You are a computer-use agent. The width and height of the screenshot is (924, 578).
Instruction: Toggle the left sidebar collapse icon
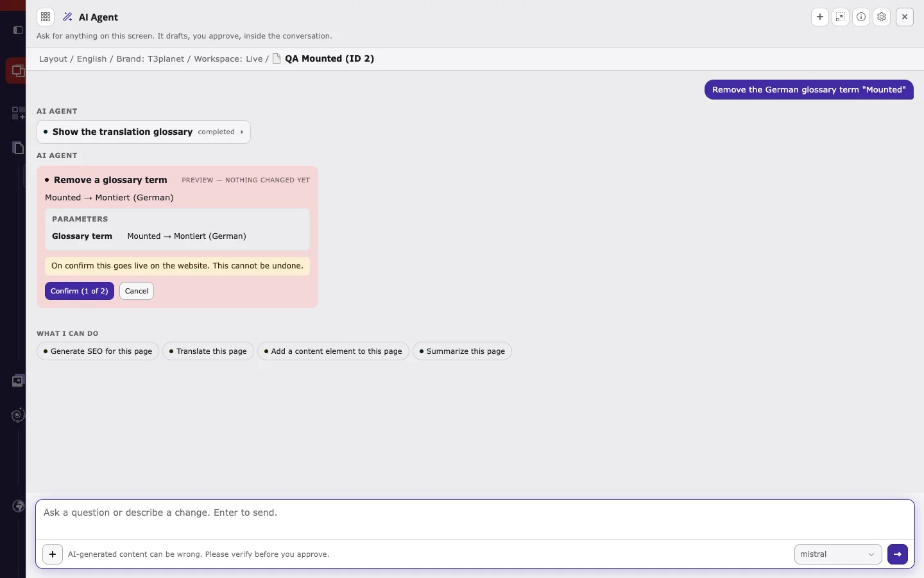click(x=18, y=30)
